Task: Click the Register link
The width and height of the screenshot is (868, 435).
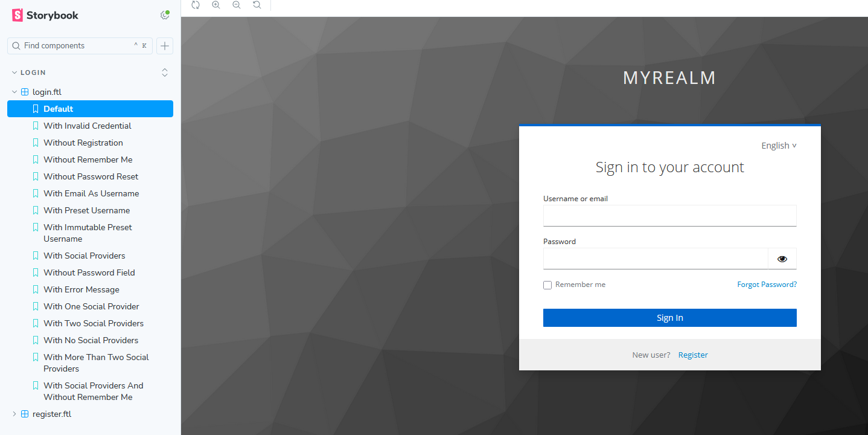Action: [x=693, y=355]
